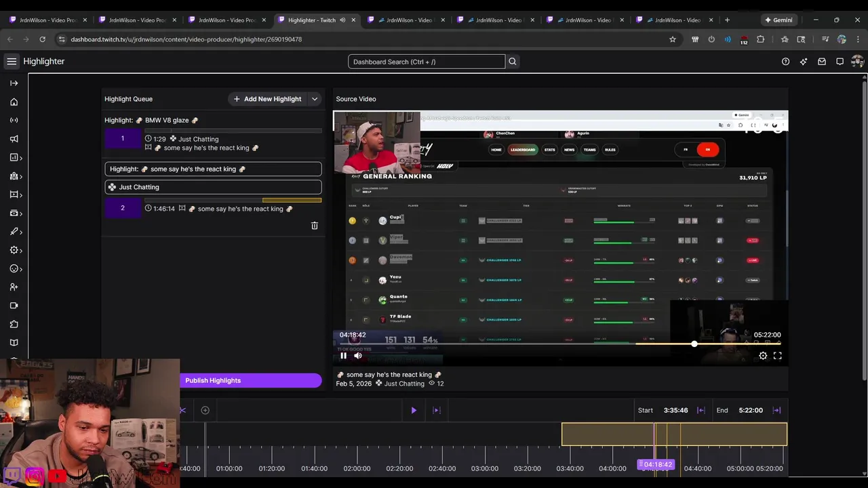
Task: Open a new browser tab with the plus
Action: (727, 20)
